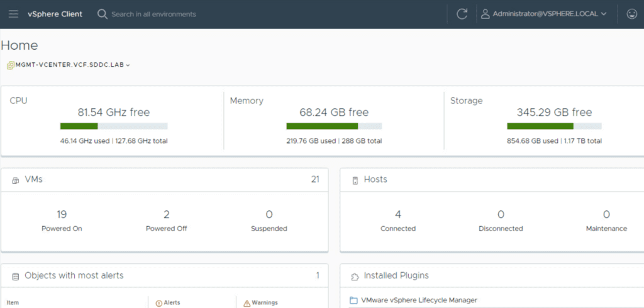Click the Installed Plugins puzzle icon

click(355, 277)
